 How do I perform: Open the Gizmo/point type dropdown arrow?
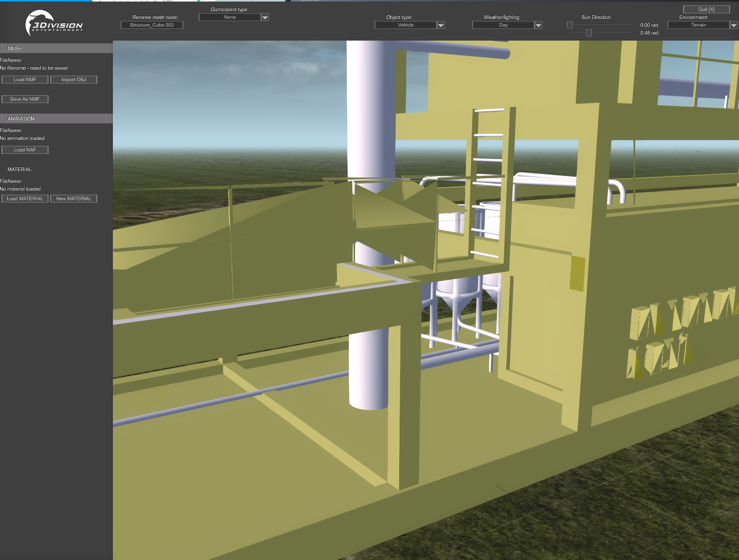(265, 17)
